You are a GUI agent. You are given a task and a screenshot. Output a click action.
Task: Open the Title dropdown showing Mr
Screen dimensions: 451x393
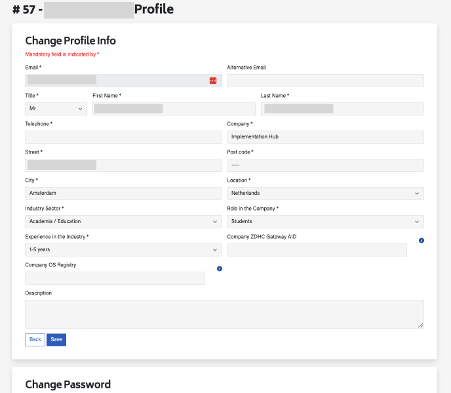coord(56,109)
